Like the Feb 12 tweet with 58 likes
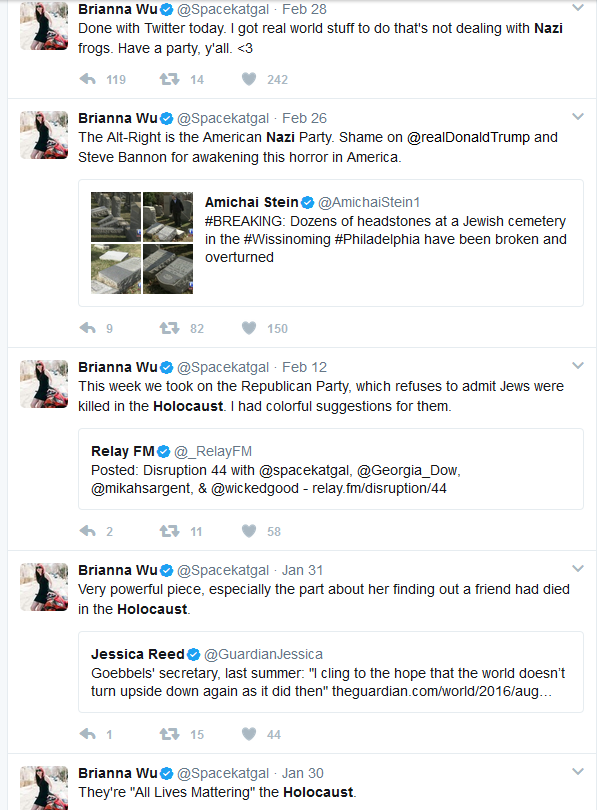 tap(249, 531)
